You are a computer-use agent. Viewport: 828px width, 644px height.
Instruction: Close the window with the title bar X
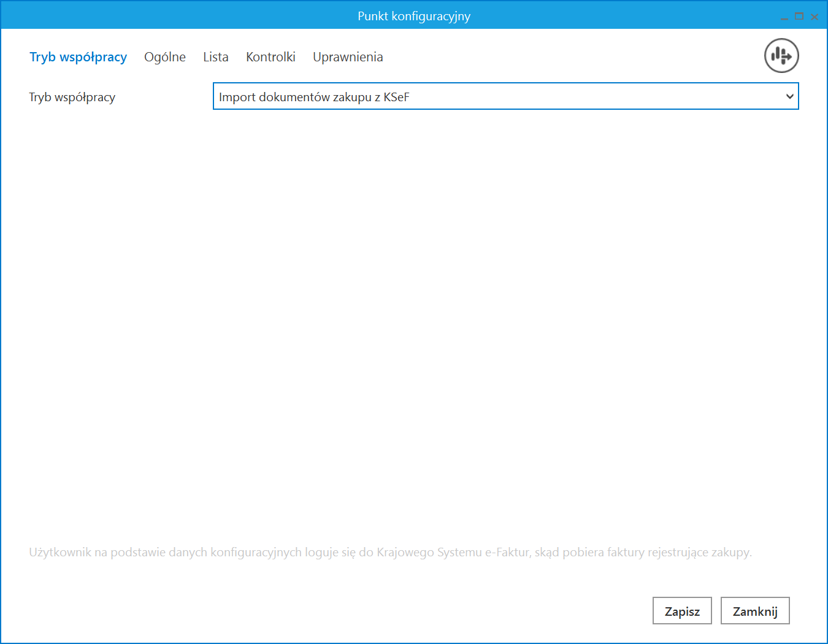(x=815, y=17)
